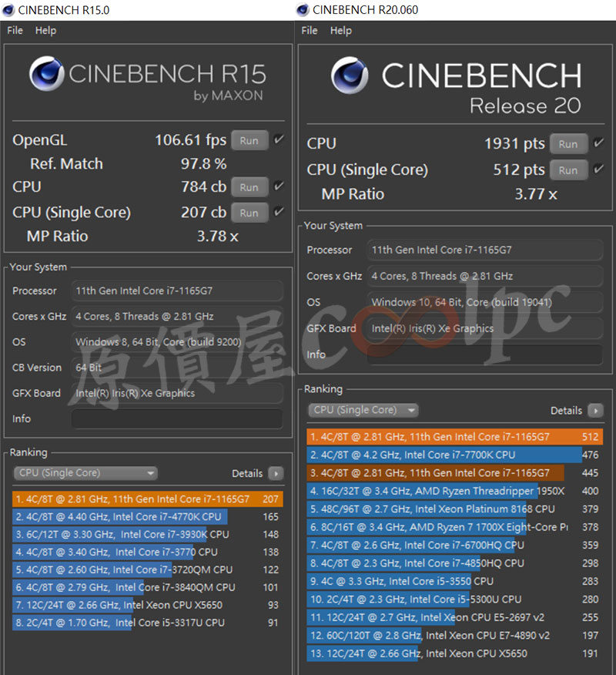Viewport: 616px width, 675px height.
Task: Click the Ref. Match value 97.8 %
Action: [203, 164]
